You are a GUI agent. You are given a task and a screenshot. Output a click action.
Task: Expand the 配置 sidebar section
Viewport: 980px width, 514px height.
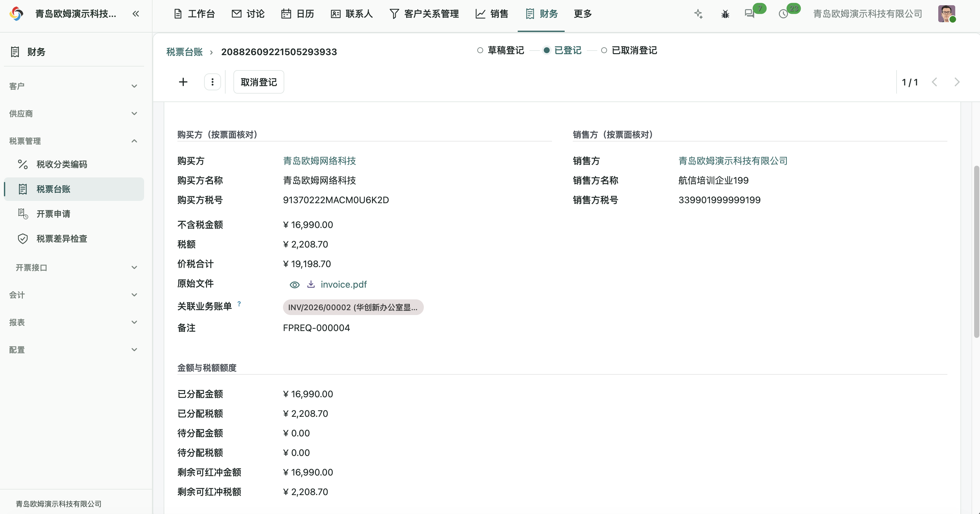(x=74, y=350)
